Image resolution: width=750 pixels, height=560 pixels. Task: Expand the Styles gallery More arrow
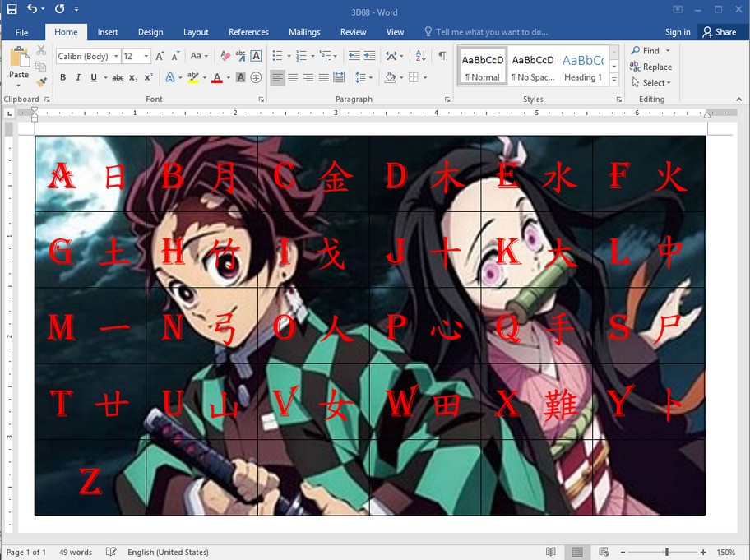tap(614, 80)
